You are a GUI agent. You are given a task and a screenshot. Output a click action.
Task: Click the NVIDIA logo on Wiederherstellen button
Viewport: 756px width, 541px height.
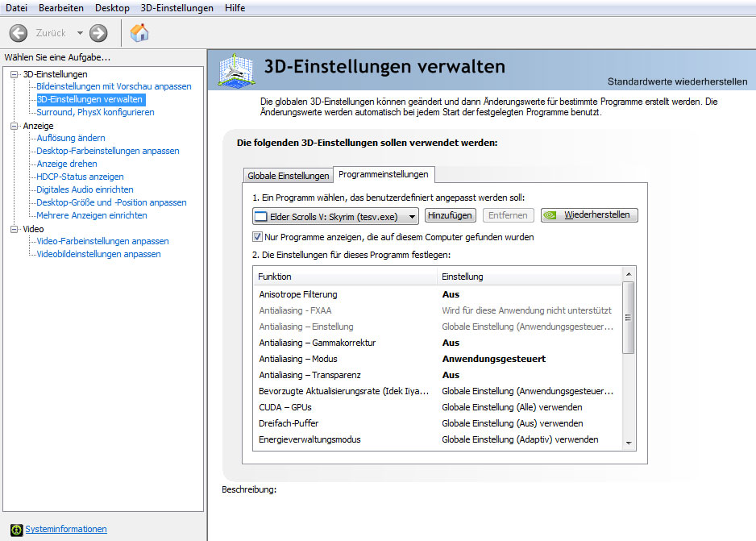[x=551, y=215]
